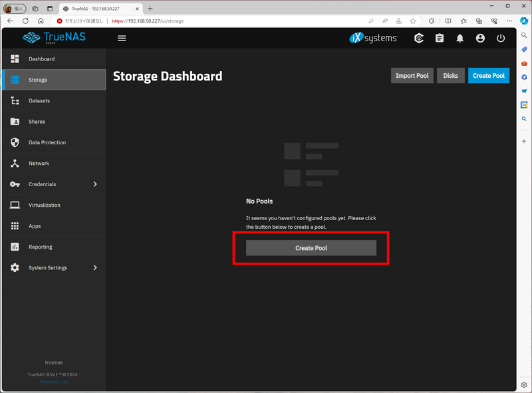Click the Data Protection shield icon

15,142
